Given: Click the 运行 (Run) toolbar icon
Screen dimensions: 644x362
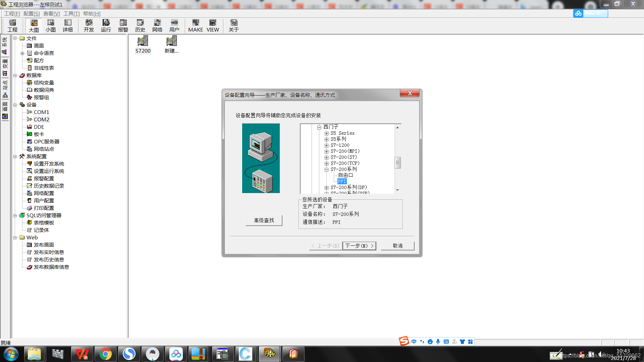Looking at the screenshot, I should 106,25.
